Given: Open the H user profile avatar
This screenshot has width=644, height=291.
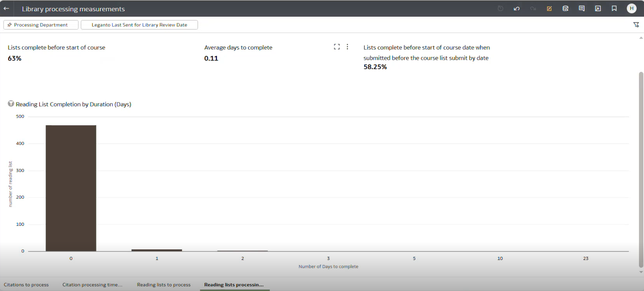Looking at the screenshot, I should [632, 8].
